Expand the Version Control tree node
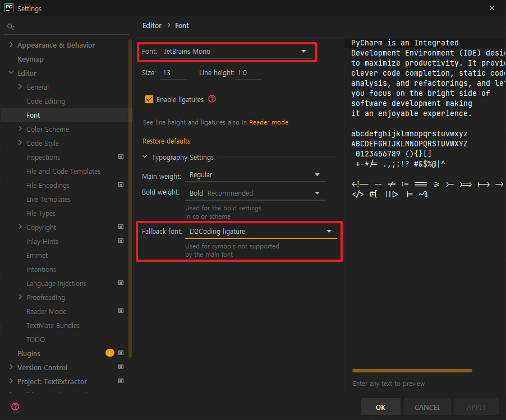 [11, 367]
